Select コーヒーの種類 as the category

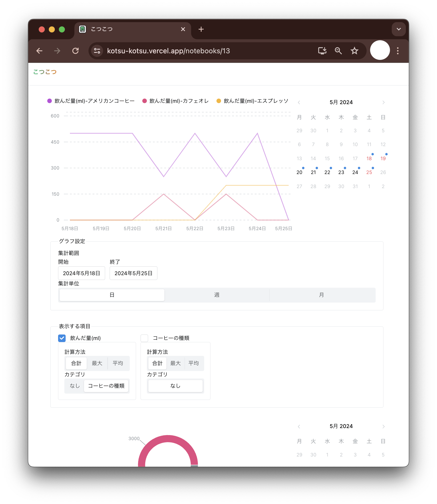tap(106, 386)
